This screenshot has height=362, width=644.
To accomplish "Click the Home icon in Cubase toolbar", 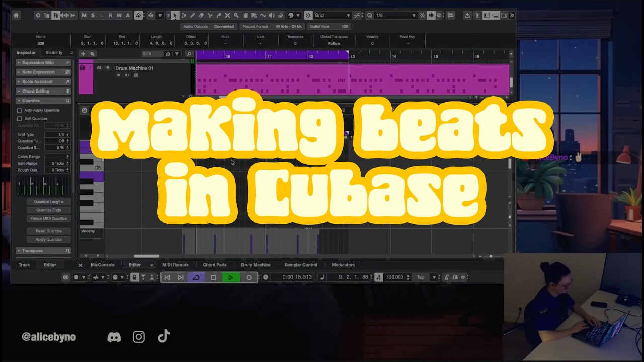I will tap(16, 15).
